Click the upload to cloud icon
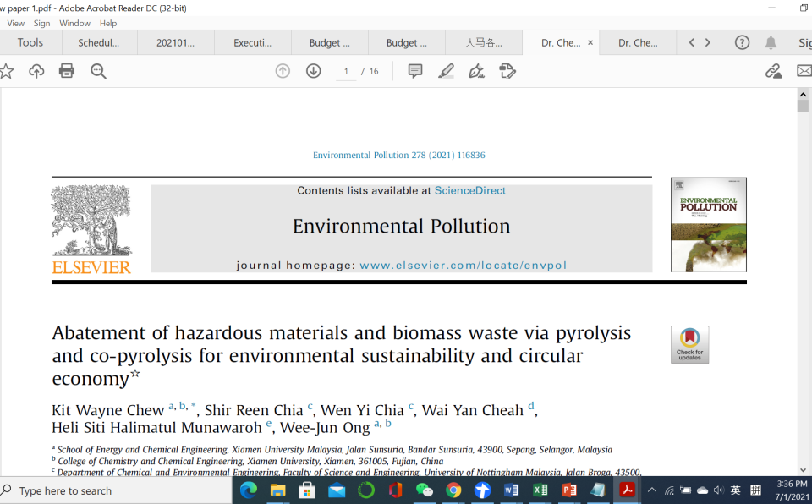This screenshot has width=812, height=504. point(36,71)
